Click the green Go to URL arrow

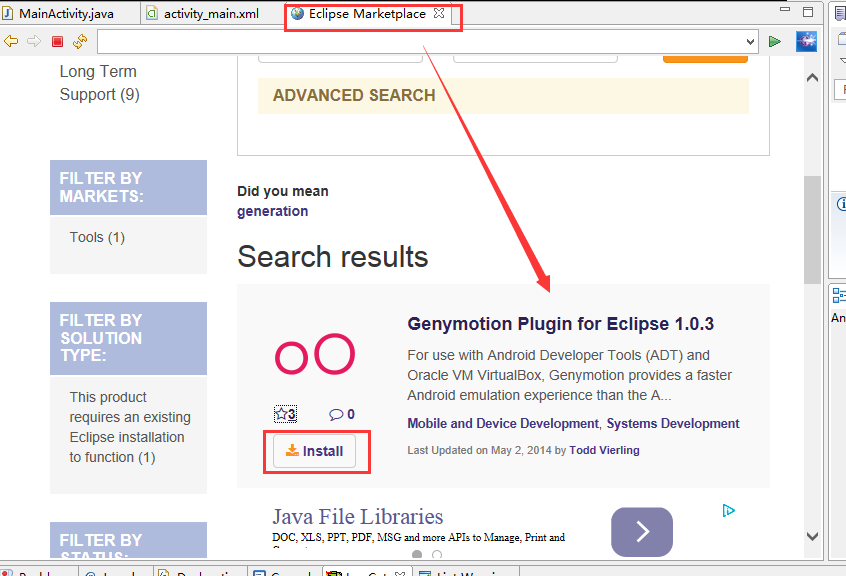tap(775, 42)
